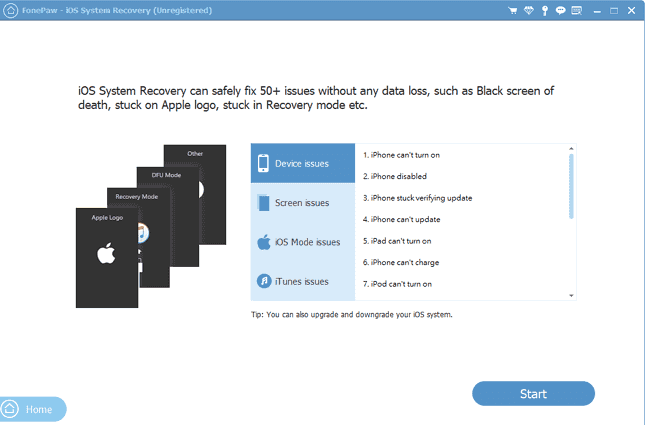Screen dimensions: 645x425
Task: Click the Apple icon beside iOS Mode issues
Action: tap(265, 242)
